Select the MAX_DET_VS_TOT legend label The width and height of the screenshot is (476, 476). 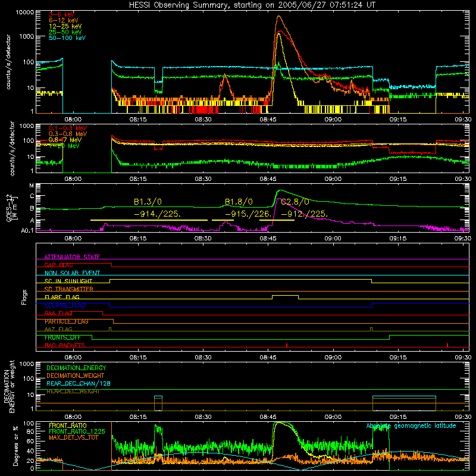click(74, 437)
